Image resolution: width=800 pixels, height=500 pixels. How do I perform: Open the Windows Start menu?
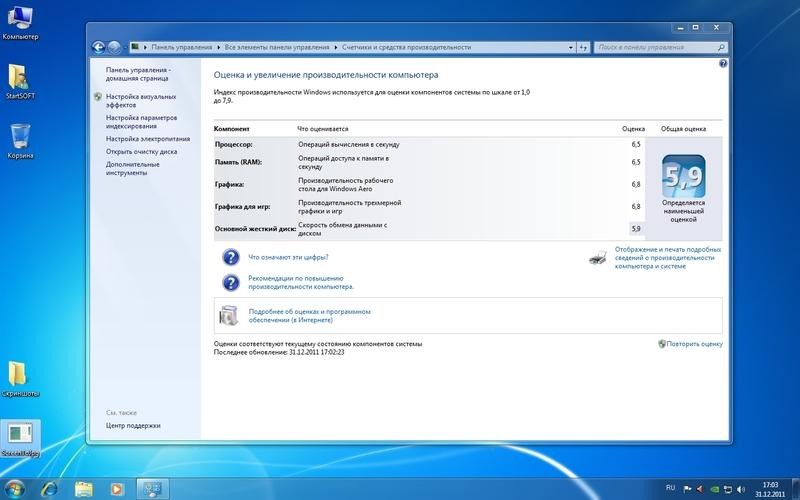coord(14,488)
